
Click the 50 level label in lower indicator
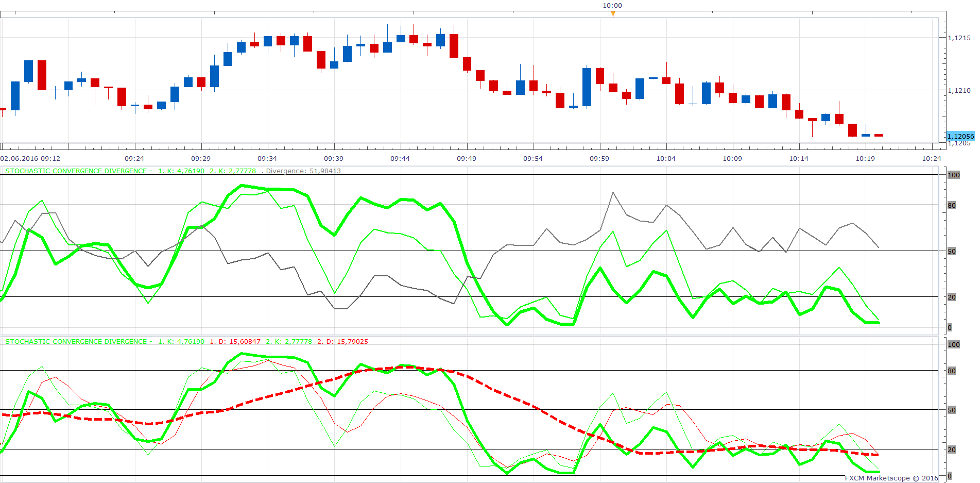(952, 410)
